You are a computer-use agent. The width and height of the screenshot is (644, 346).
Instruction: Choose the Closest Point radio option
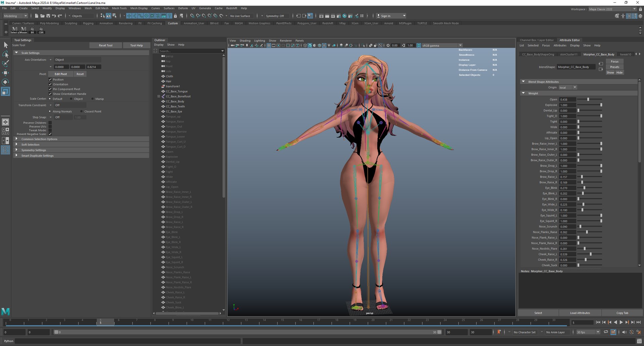click(x=82, y=111)
